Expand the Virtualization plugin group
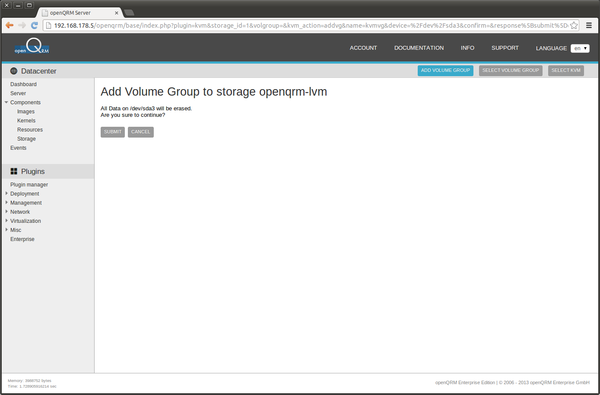Image resolution: width=600 pixels, height=395 pixels. [6, 220]
